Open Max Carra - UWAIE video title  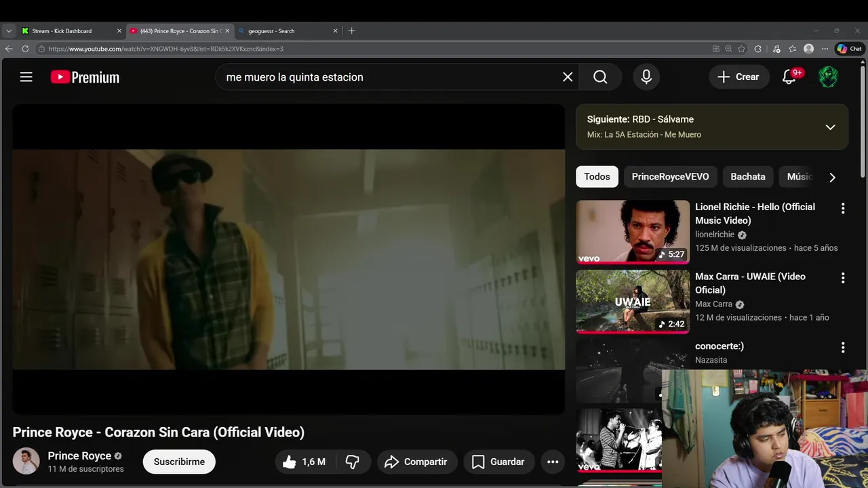(750, 283)
